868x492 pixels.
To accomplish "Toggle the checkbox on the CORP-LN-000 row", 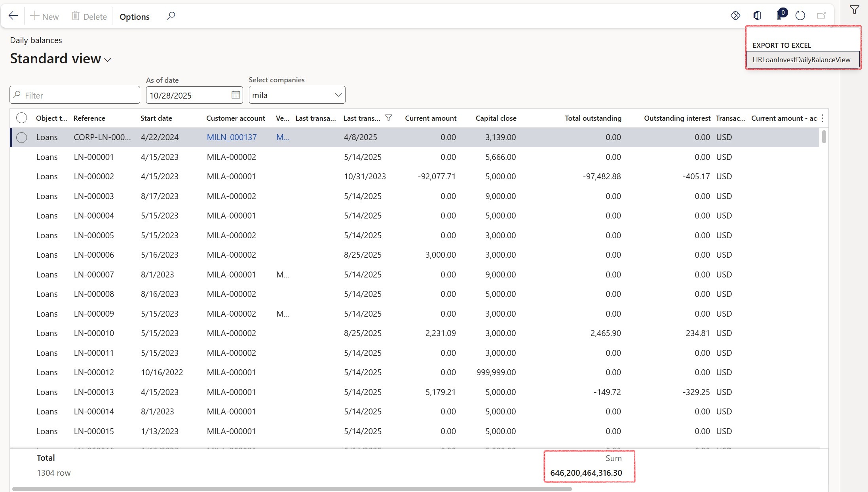I will (22, 137).
